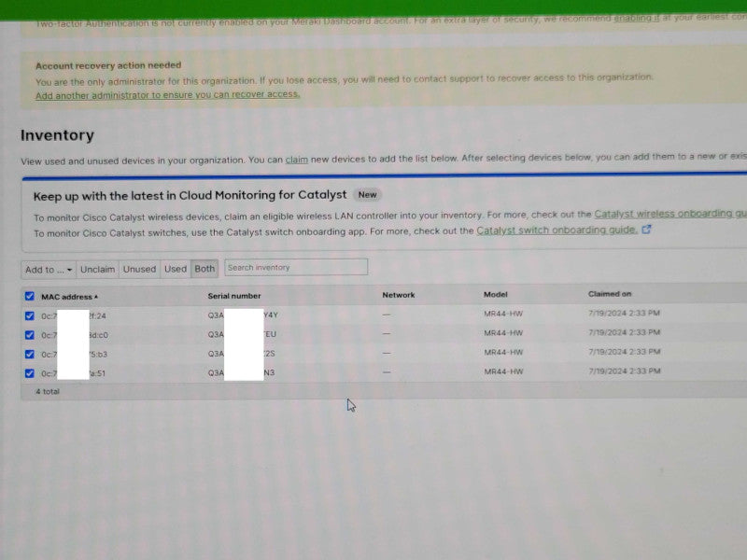The height and width of the screenshot is (560, 747).
Task: Sort by Model column header
Action: pos(496,294)
